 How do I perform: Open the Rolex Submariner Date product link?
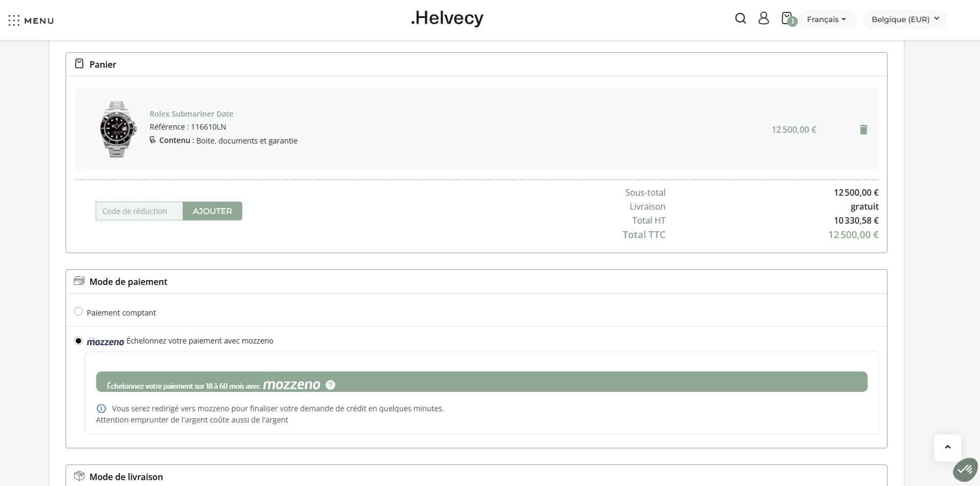[x=191, y=114]
